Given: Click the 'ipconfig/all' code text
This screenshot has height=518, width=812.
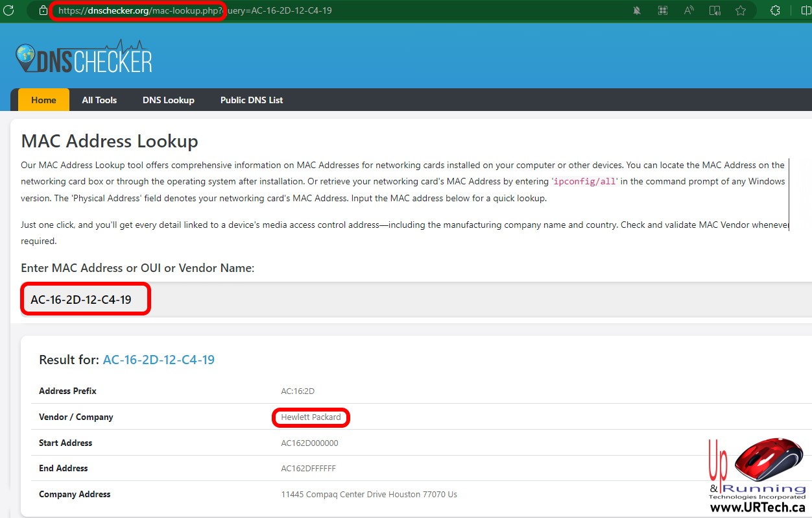Looking at the screenshot, I should 585,182.
